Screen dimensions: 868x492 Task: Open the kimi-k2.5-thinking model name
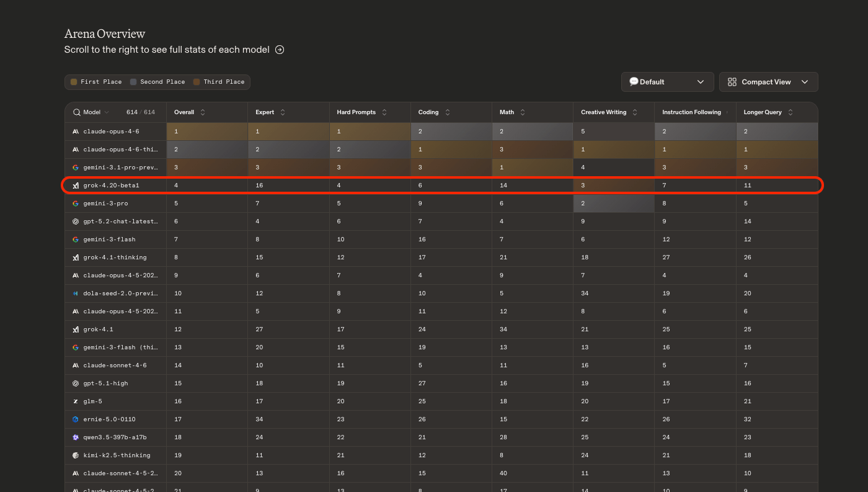tap(117, 455)
